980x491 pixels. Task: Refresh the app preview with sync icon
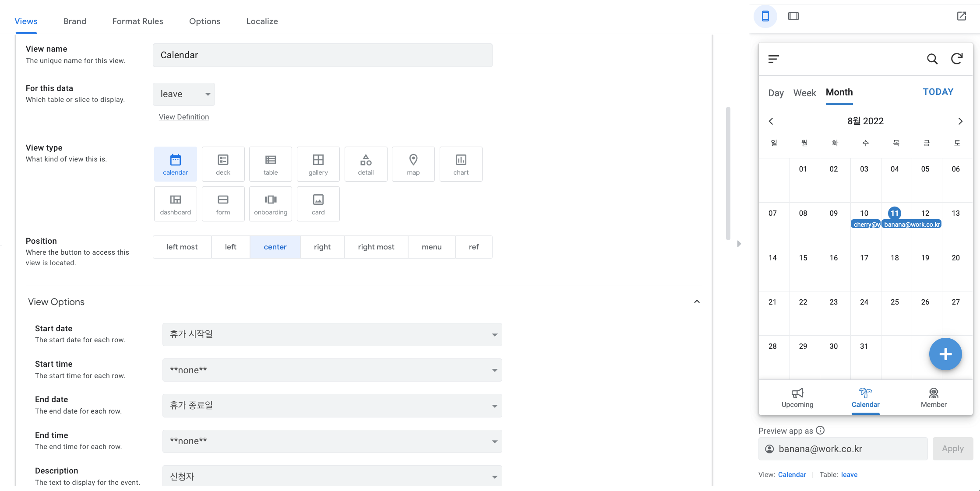[x=957, y=59]
